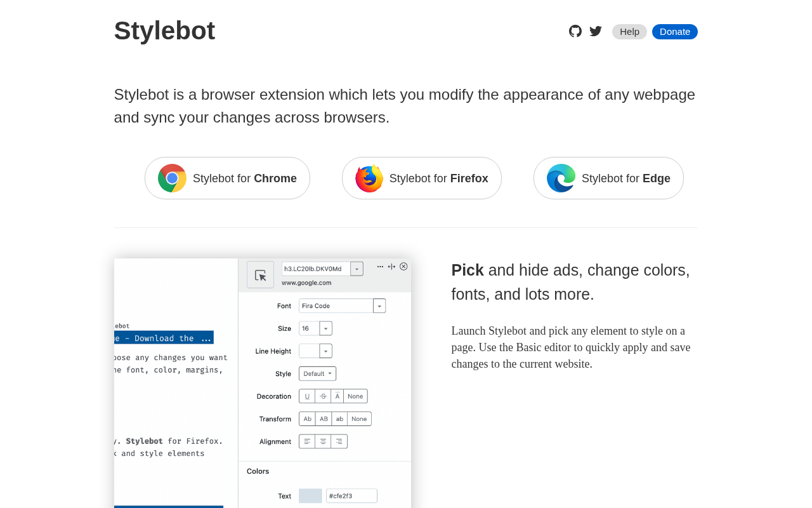Toggle strikethrough text decoration

click(323, 396)
